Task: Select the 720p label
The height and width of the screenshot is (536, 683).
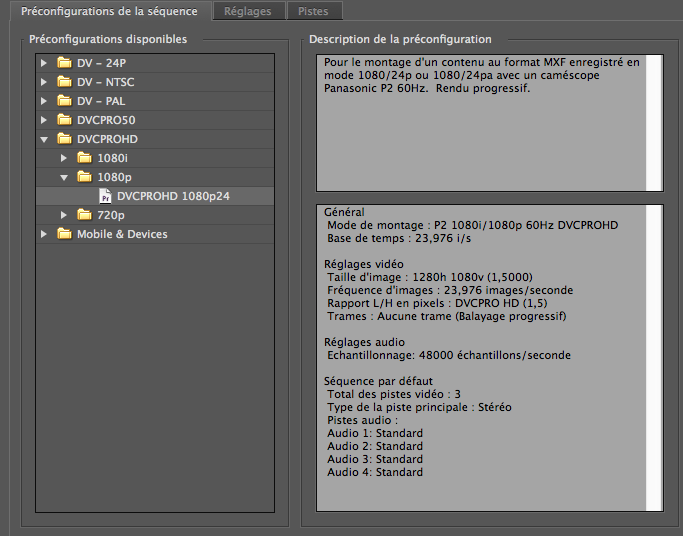Action: [111, 215]
